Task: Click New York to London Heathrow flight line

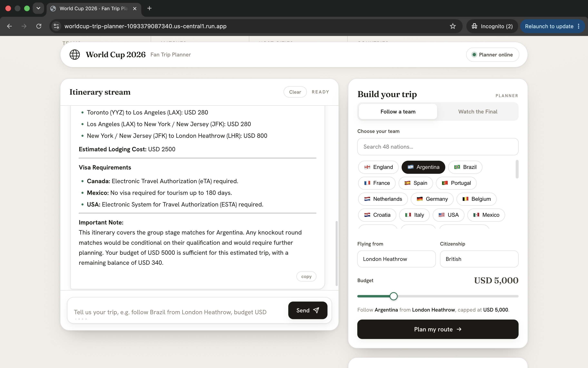Action: pos(177,136)
